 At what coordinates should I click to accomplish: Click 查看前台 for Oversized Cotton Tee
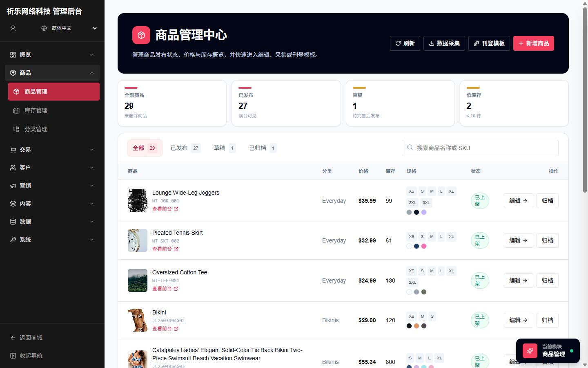(165, 289)
